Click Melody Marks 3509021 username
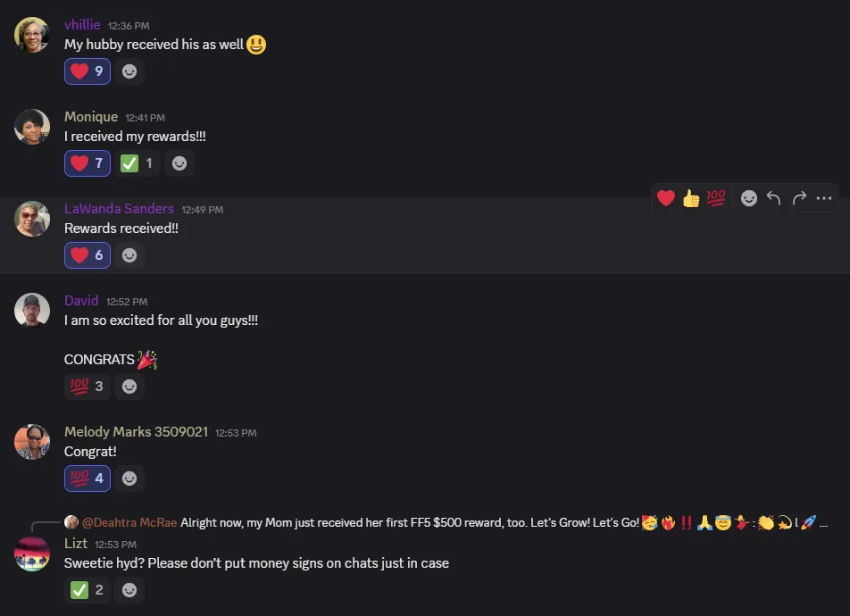 pyautogui.click(x=136, y=432)
